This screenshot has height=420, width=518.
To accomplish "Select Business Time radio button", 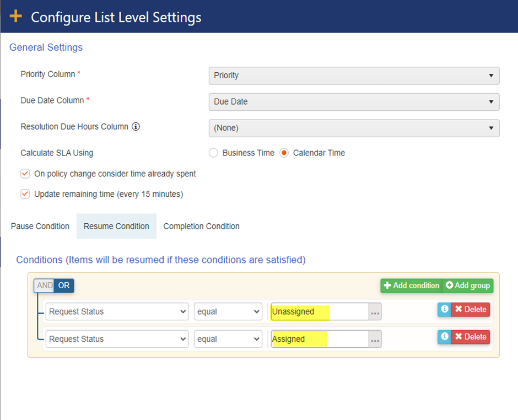I will (x=213, y=153).
